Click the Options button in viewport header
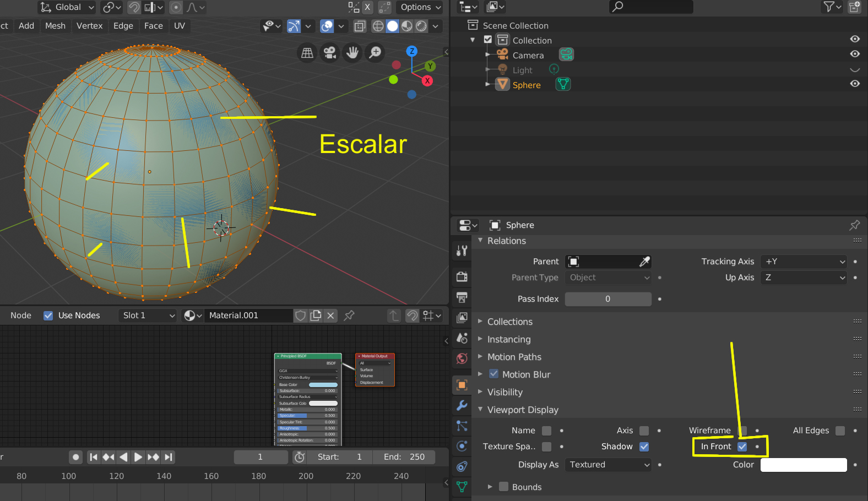 pos(421,7)
